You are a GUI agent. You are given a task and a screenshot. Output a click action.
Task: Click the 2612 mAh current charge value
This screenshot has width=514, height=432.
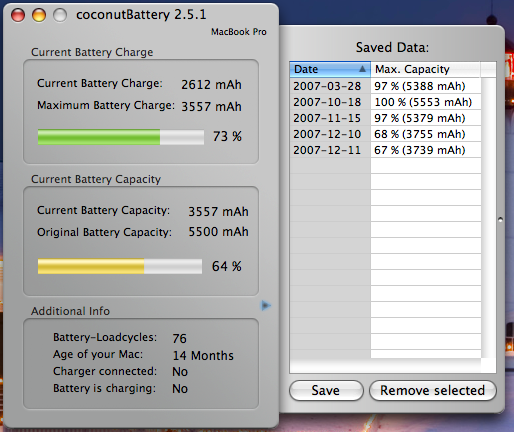tap(211, 85)
